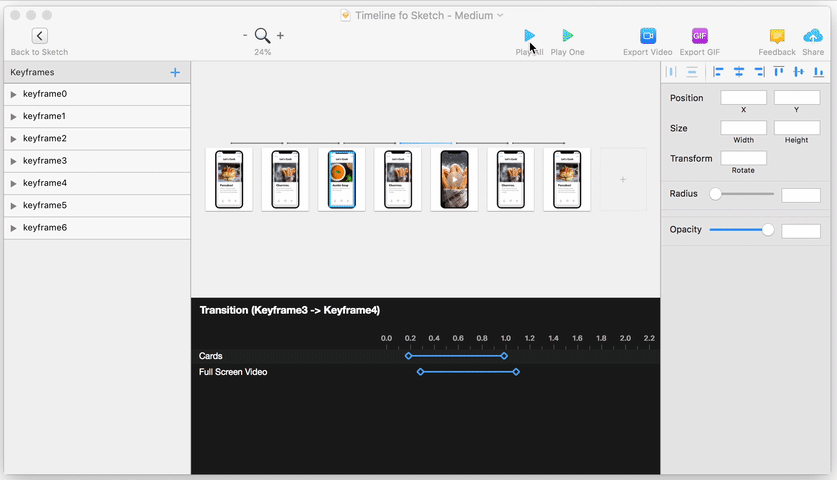Viewport: 837px width, 480px height.
Task: Click the Opacity slider handle
Action: 768,230
